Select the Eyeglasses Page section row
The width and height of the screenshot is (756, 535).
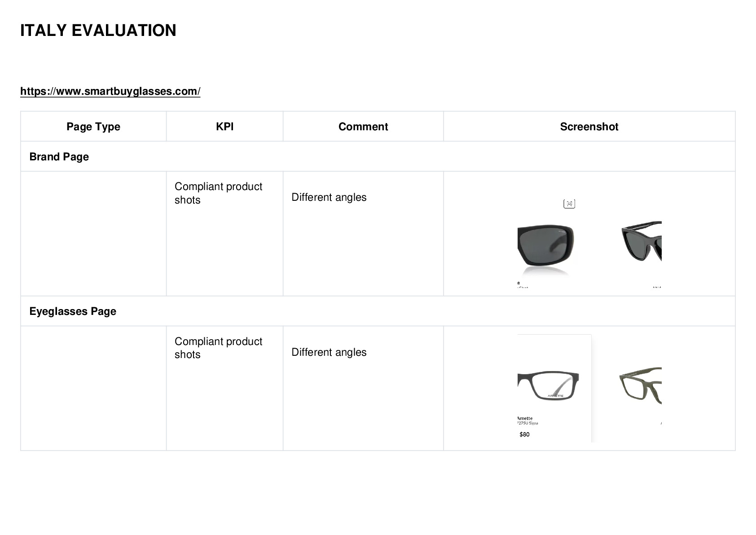coord(378,311)
